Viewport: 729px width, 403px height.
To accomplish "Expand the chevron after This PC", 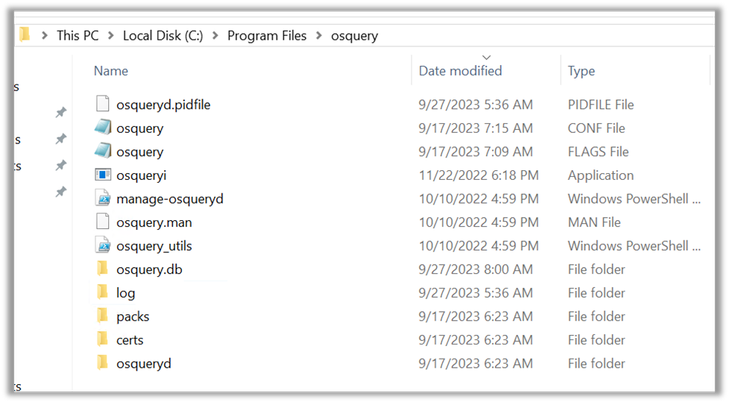I will tap(111, 35).
